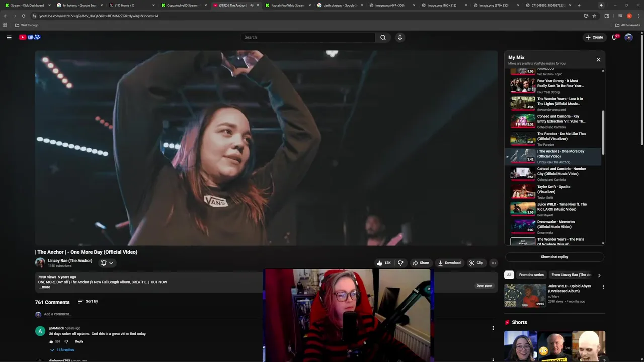The height and width of the screenshot is (362, 644).
Task: Select From Linzey Rae filter chip
Action: (572, 275)
